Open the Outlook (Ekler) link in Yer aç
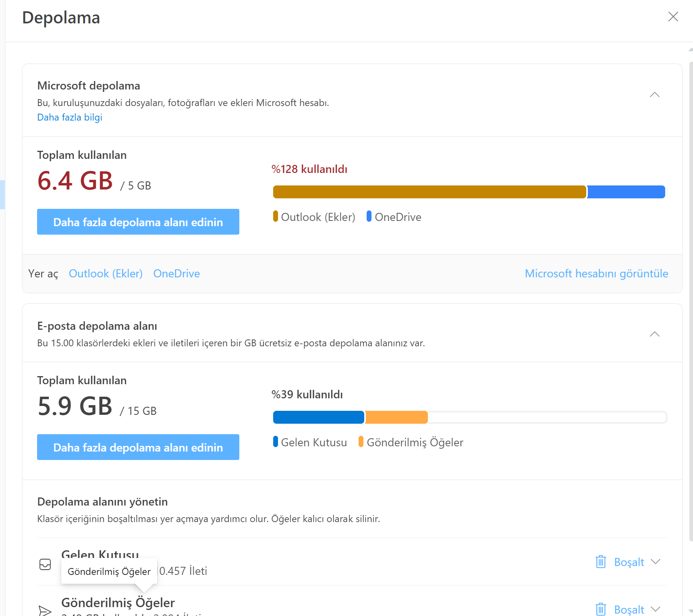 [x=106, y=274]
